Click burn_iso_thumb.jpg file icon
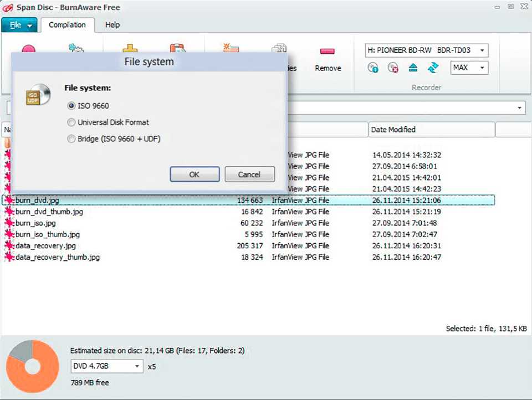The height and width of the screenshot is (400, 532). pyautogui.click(x=9, y=234)
